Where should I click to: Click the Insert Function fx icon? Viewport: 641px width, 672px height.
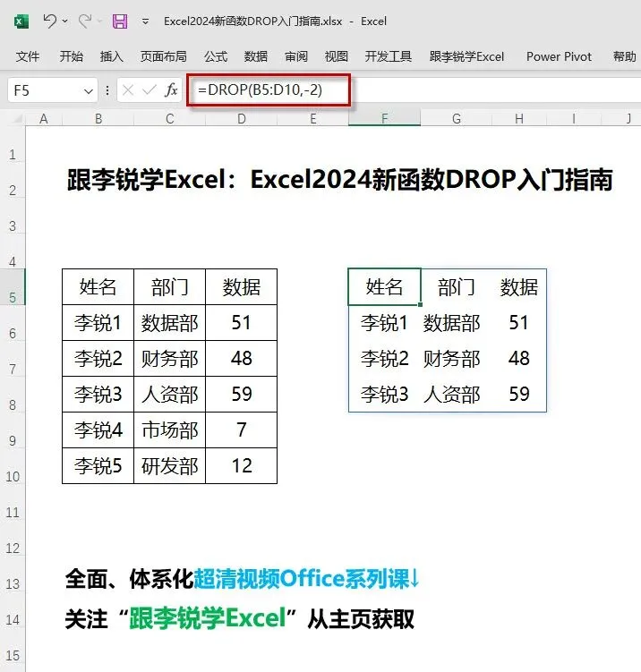(171, 90)
